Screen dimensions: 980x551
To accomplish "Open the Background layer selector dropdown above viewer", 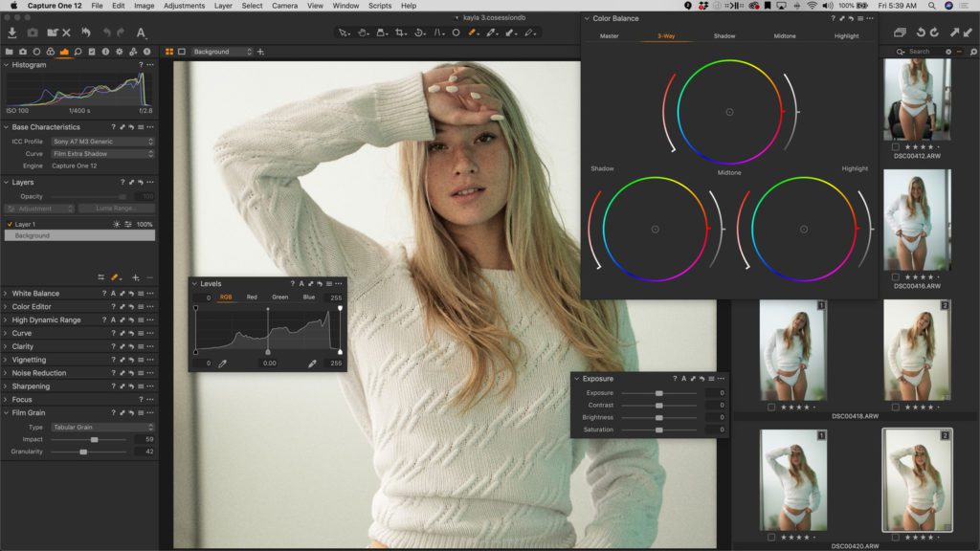I will coord(222,52).
